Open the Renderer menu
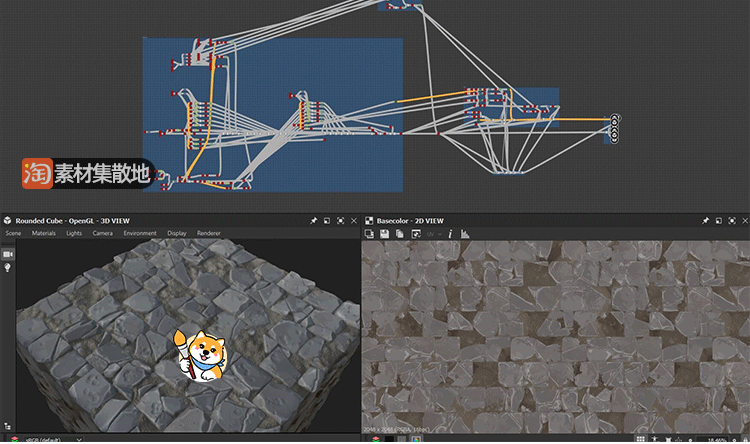This screenshot has height=444, width=750. [x=209, y=233]
